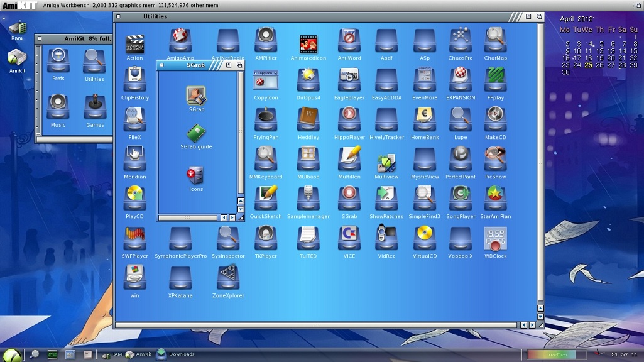
Task: Open SGrab in the Utilities window
Action: [x=349, y=199]
